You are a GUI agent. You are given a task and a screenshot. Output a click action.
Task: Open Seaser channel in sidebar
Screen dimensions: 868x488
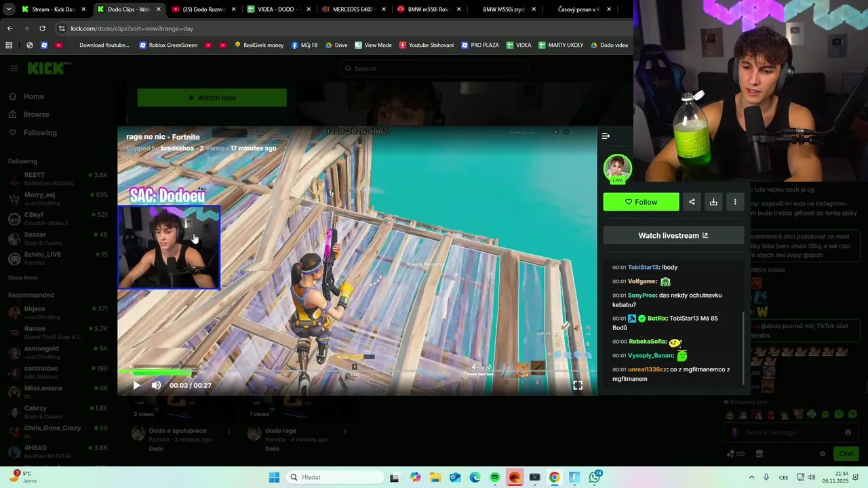pos(58,238)
